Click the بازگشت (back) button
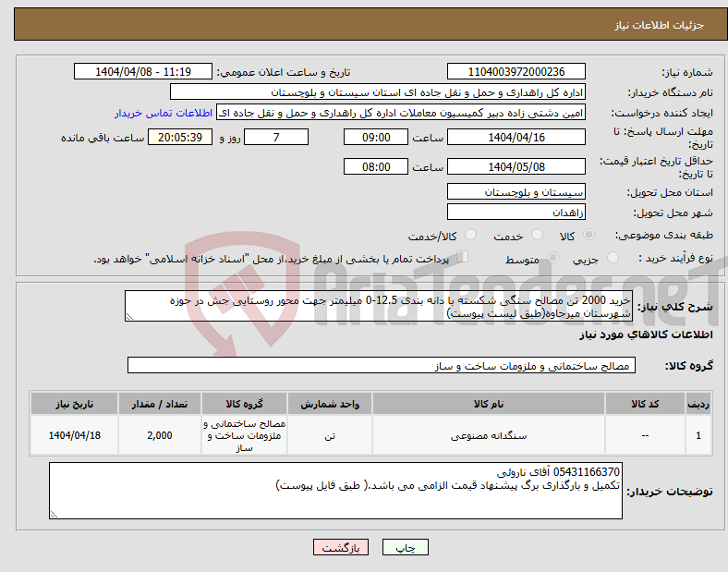Viewport: 728px width, 572px height. (x=341, y=547)
